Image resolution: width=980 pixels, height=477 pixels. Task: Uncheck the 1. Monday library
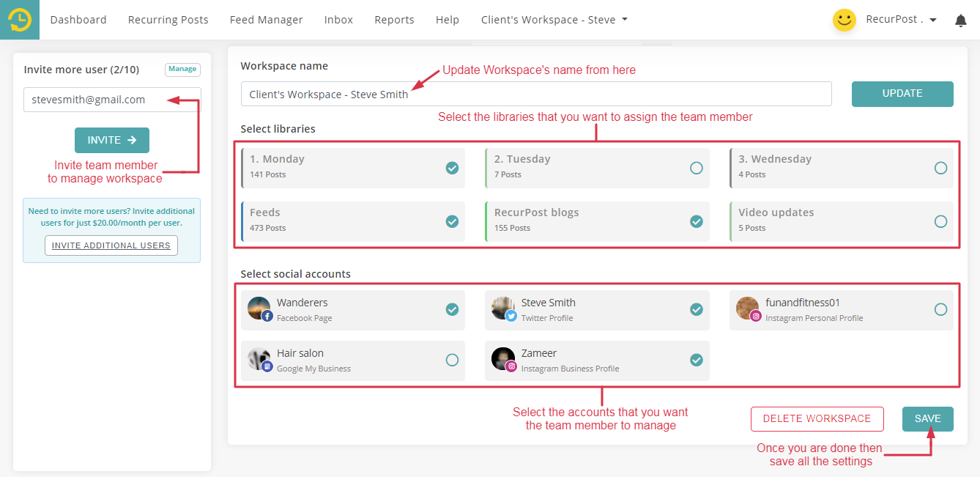point(453,168)
